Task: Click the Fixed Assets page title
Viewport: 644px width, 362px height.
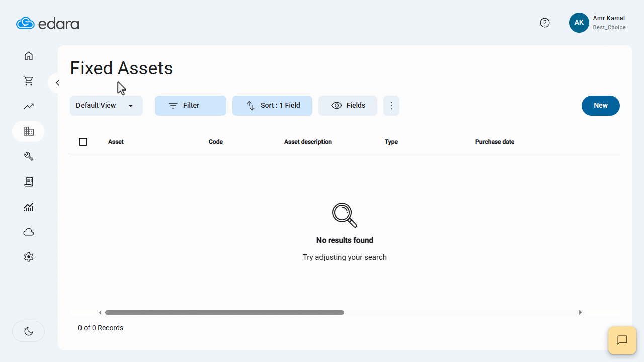Action: tap(121, 68)
